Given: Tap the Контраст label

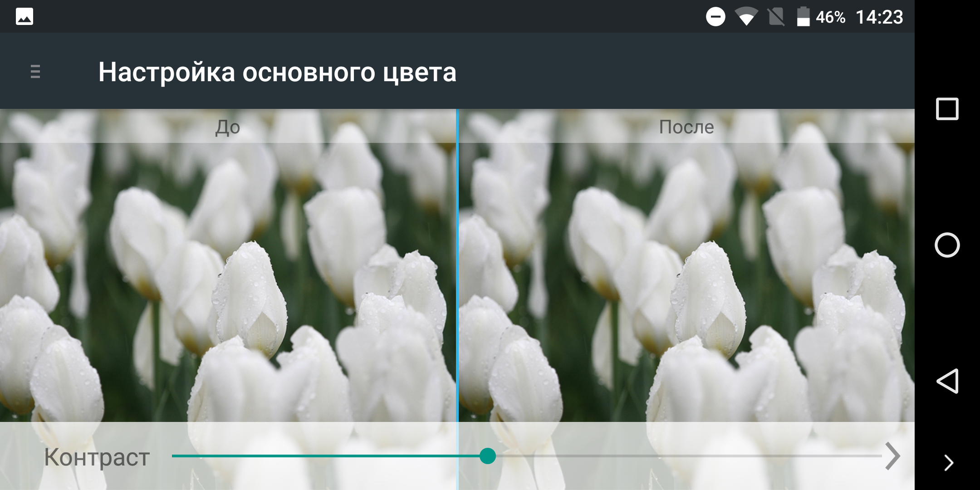Looking at the screenshot, I should 97,457.
